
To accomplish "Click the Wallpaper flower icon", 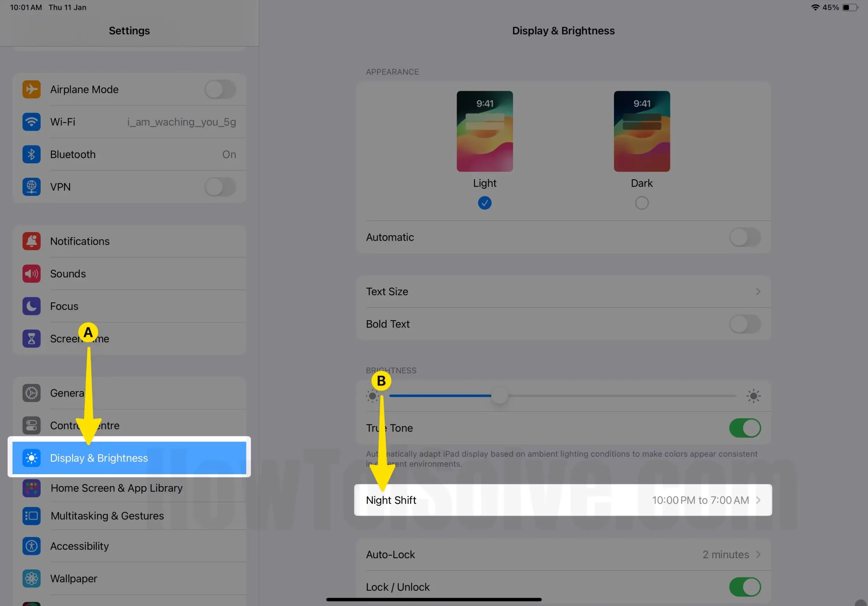I will [32, 579].
